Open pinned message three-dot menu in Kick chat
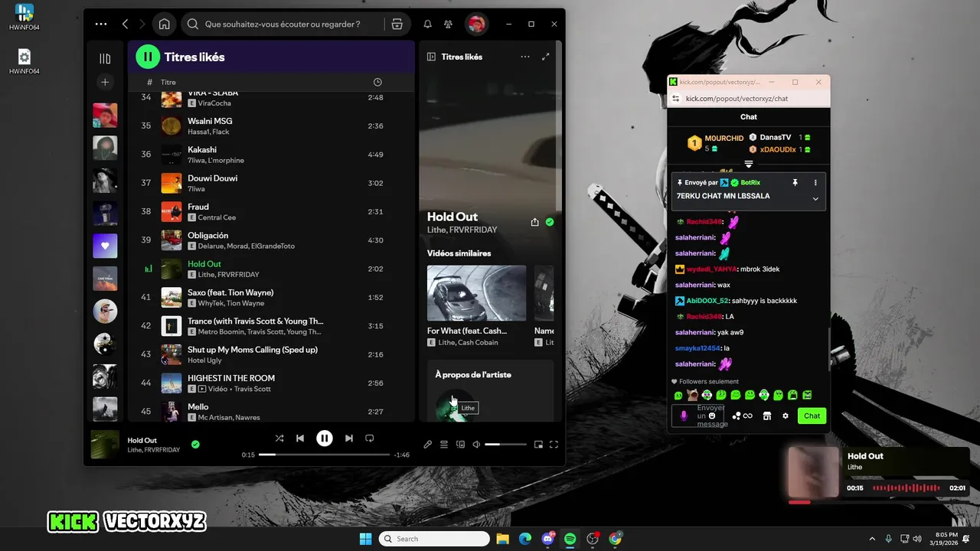The width and height of the screenshot is (980, 551). point(815,183)
